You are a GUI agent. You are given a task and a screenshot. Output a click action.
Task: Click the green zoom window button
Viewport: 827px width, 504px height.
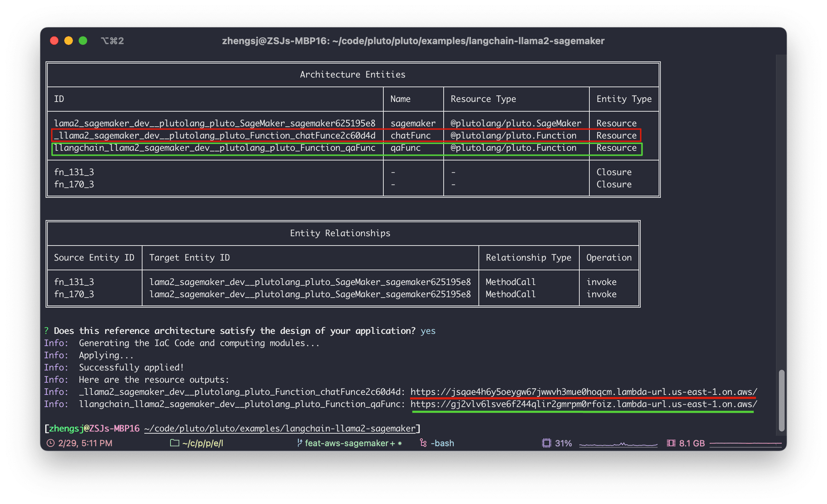(x=83, y=41)
